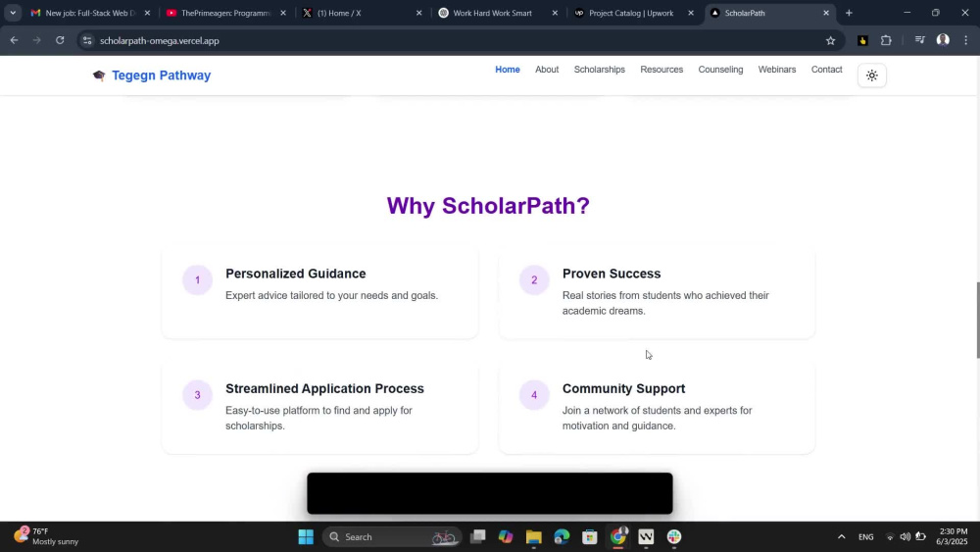The height and width of the screenshot is (552, 980).
Task: Open the Counseling nav item
Action: tap(720, 70)
